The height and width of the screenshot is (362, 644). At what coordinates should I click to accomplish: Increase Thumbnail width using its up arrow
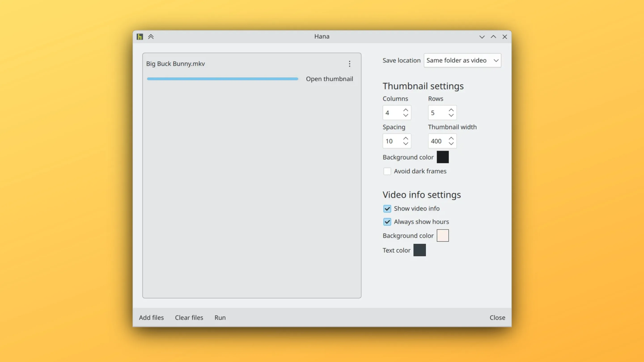point(451,138)
